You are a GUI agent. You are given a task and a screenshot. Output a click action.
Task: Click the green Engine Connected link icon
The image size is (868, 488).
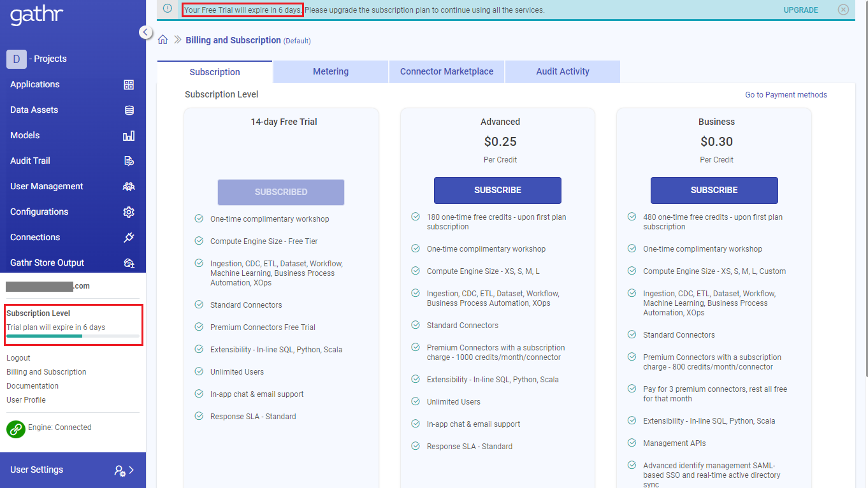point(16,429)
